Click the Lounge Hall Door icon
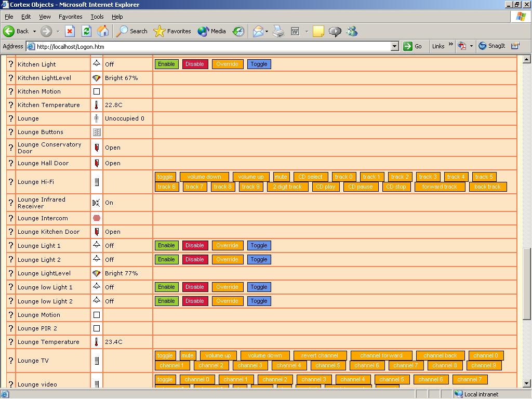Image resolution: width=532 pixels, height=399 pixels. point(97,163)
